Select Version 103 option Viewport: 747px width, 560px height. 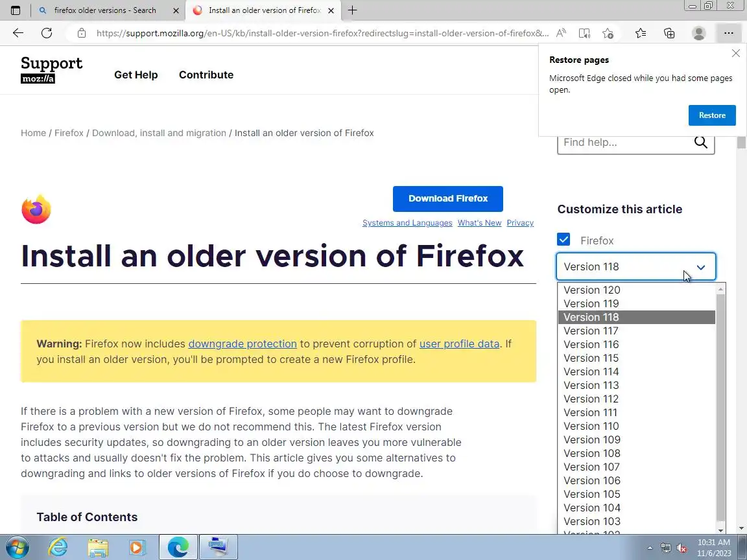coord(637,521)
